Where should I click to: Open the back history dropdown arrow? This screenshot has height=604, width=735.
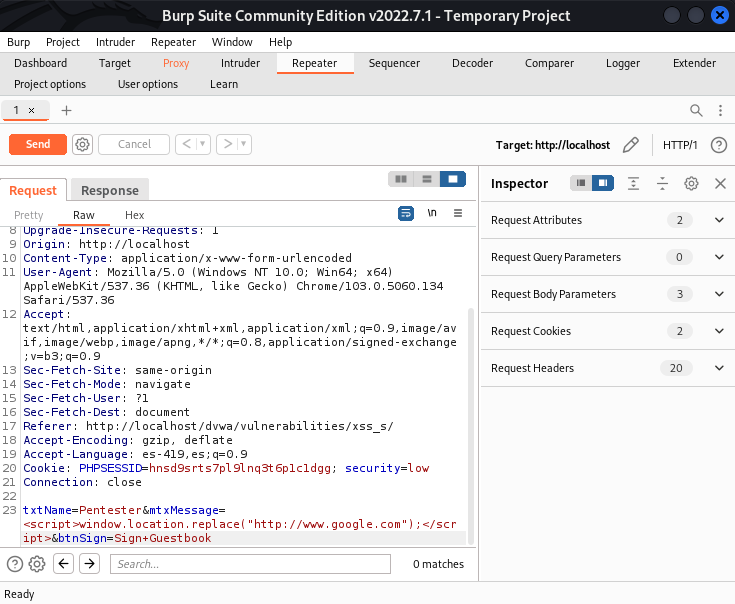click(203, 144)
